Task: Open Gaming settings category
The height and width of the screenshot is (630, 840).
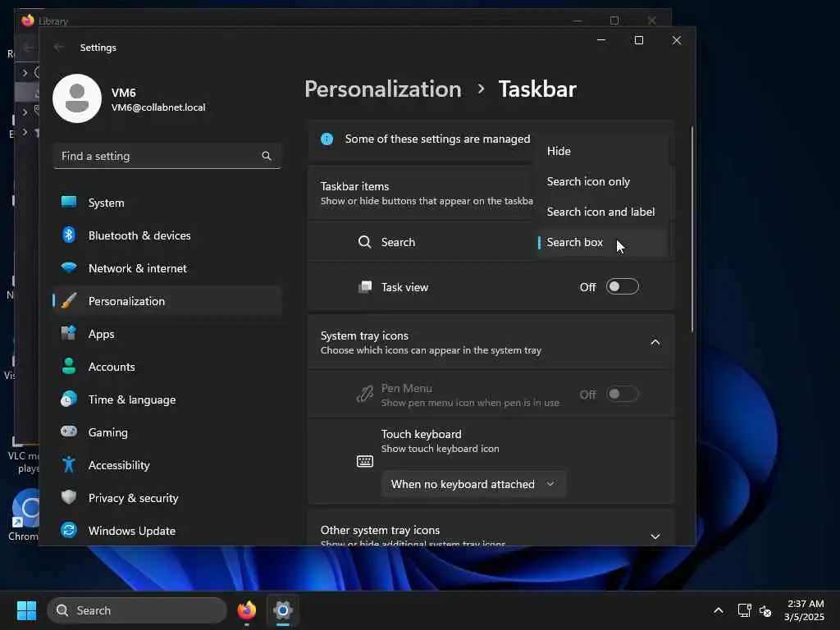Action: click(x=167, y=431)
